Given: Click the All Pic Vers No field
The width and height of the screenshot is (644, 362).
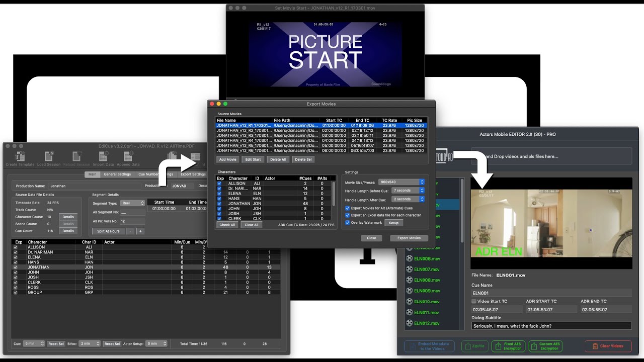Looking at the screenshot, I should coord(133,221).
